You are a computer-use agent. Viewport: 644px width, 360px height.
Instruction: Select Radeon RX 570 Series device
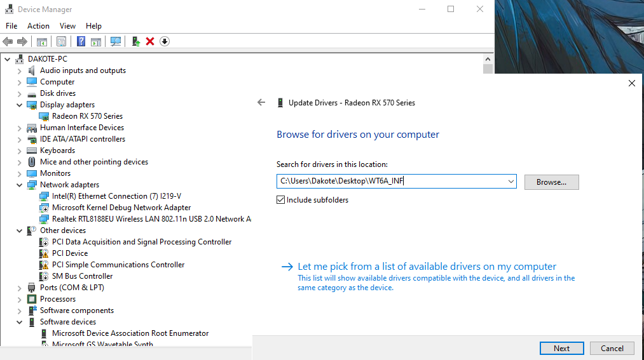click(87, 116)
